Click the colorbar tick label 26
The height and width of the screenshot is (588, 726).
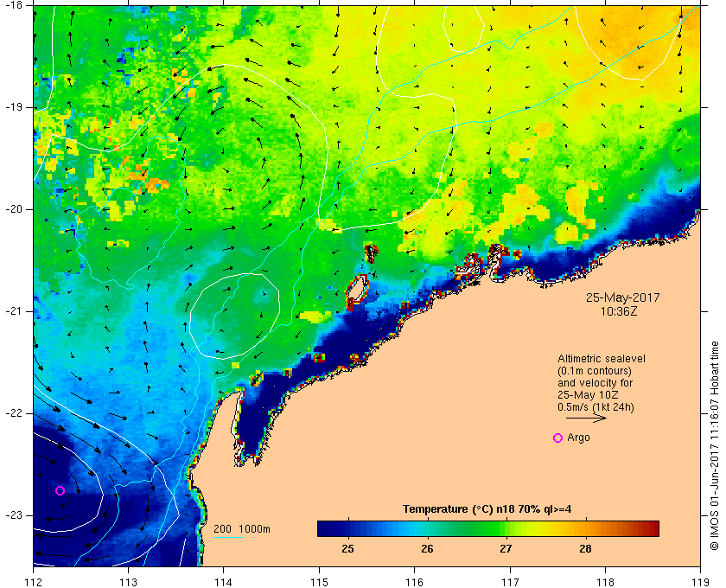point(427,548)
